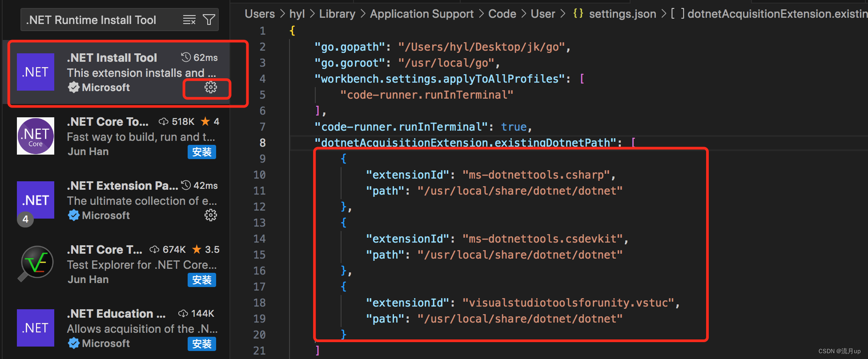Click the .NET Core Tools purple logo
Screen dimensions: 868x359
(x=36, y=136)
